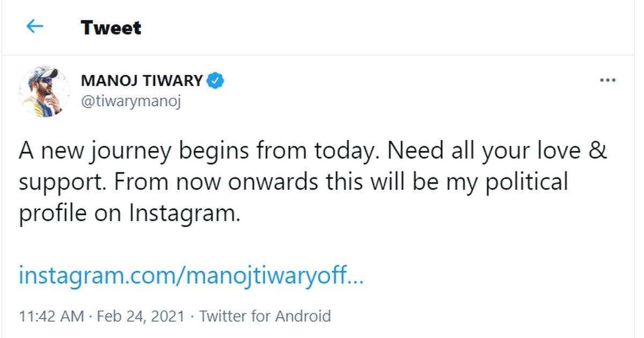The image size is (644, 338).
Task: Click the @tiwarymanoj handle
Action: coord(130,101)
